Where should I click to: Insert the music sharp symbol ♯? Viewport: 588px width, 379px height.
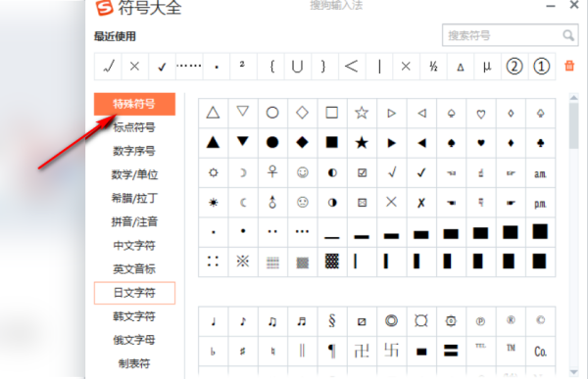pyautogui.click(x=243, y=352)
